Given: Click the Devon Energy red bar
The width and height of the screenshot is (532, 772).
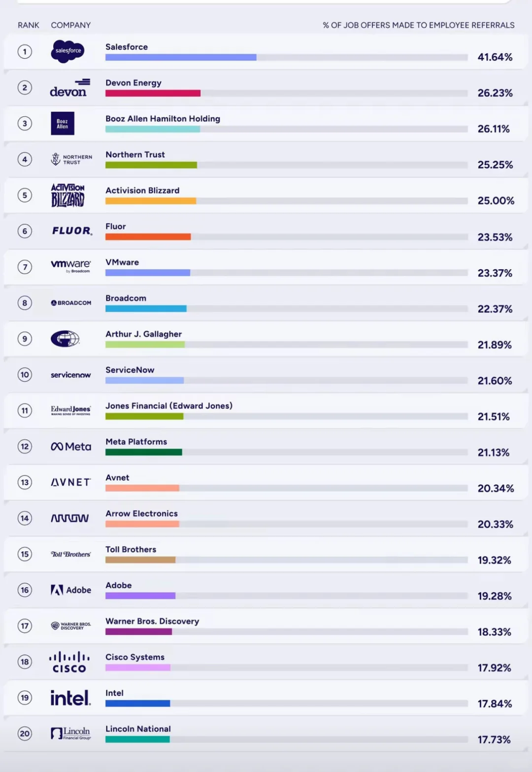Looking at the screenshot, I should (x=153, y=93).
